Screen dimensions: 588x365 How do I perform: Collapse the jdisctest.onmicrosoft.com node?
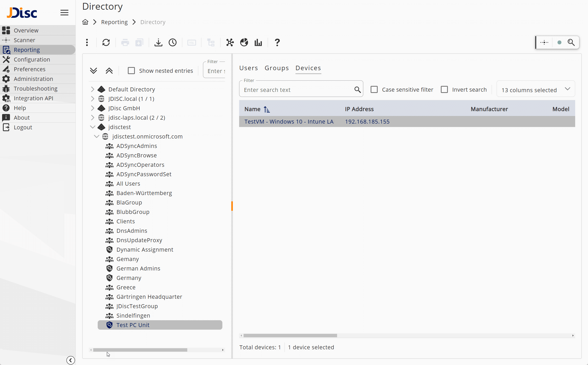96,136
